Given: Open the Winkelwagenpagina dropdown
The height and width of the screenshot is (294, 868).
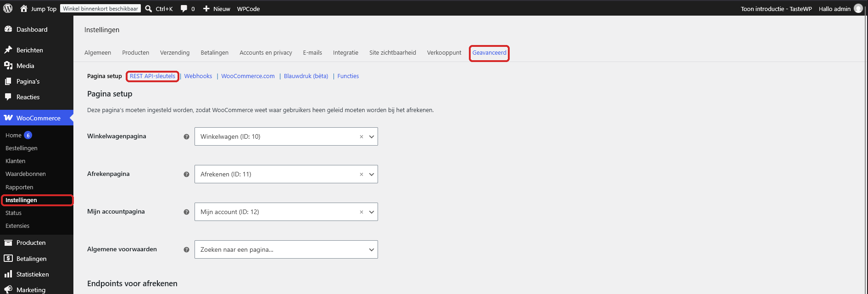Looking at the screenshot, I should click(286, 136).
